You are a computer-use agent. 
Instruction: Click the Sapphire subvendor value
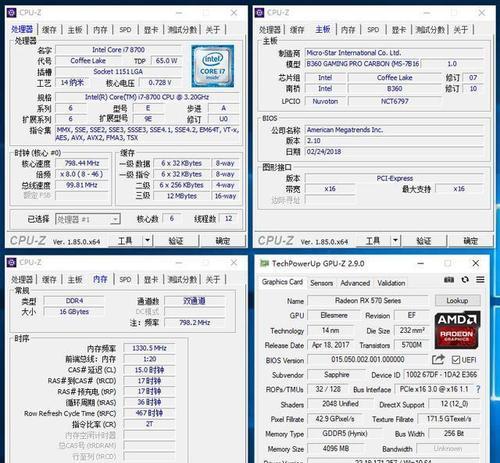(x=337, y=375)
